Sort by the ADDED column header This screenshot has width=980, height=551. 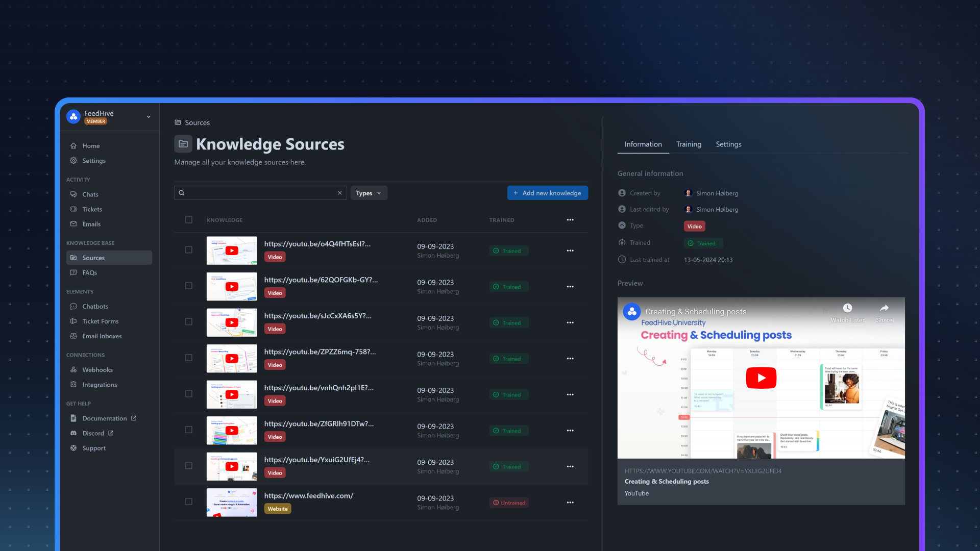tap(427, 220)
